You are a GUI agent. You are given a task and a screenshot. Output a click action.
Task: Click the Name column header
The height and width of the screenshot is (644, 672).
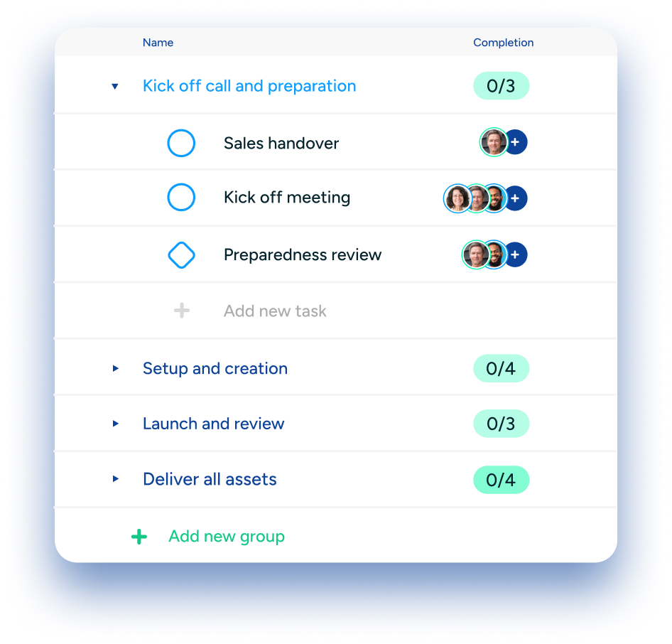[x=158, y=43]
